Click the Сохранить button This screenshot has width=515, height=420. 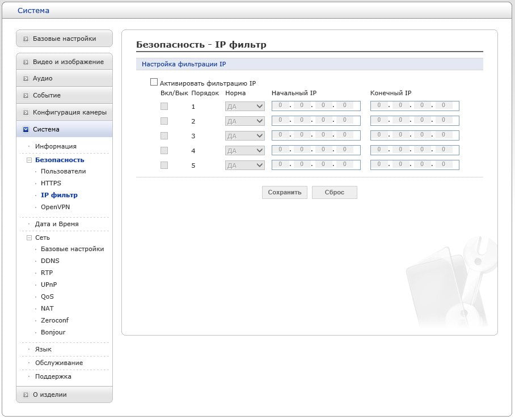coord(284,192)
